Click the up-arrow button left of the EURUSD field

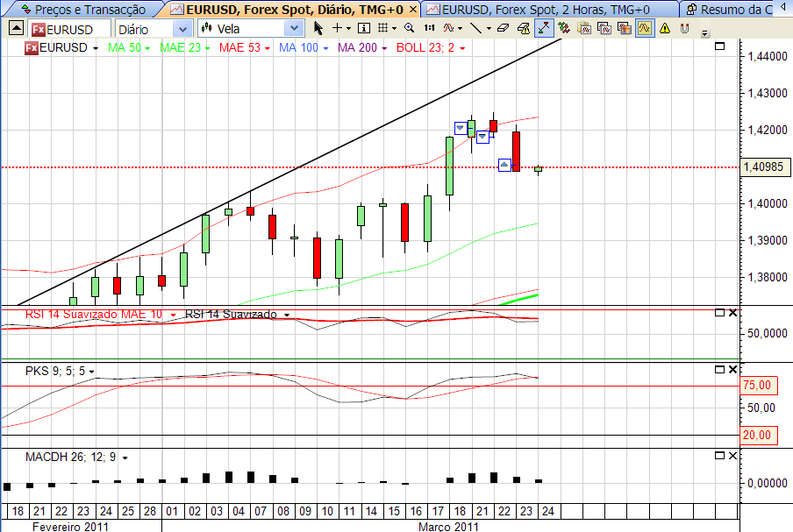[16, 28]
